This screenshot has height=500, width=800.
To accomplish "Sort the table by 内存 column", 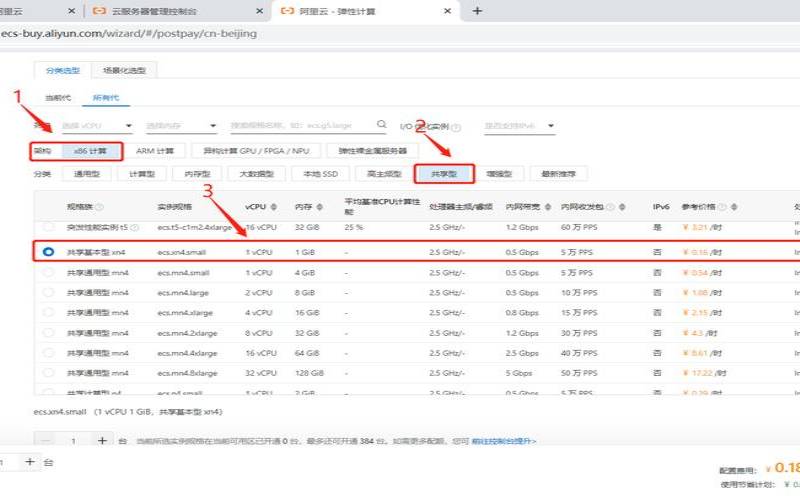I will point(320,207).
